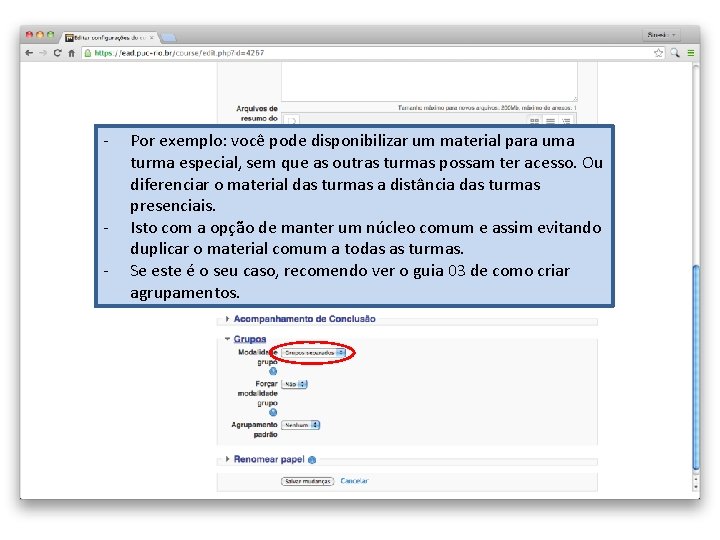Go back using the browser back arrow
This screenshot has width=720, height=540.
coord(29,53)
